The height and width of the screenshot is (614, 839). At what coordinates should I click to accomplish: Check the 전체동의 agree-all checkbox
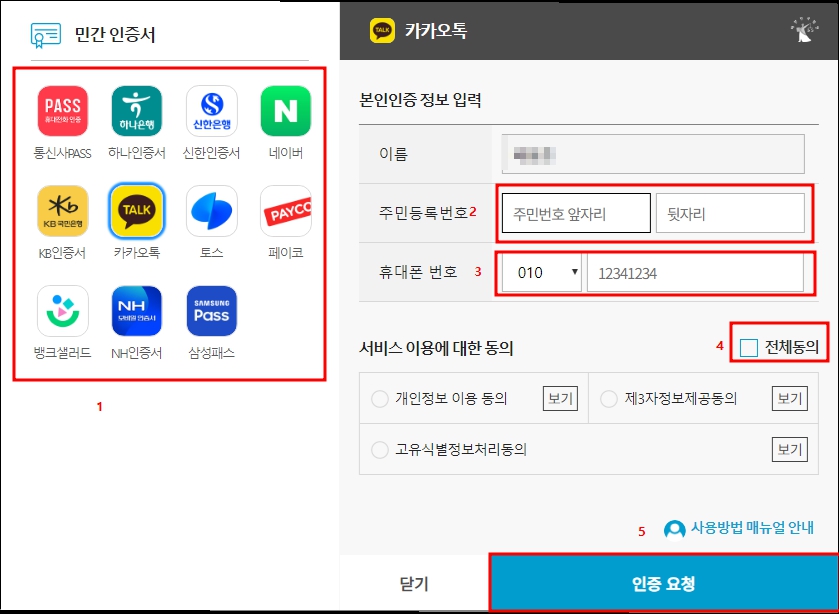point(749,348)
